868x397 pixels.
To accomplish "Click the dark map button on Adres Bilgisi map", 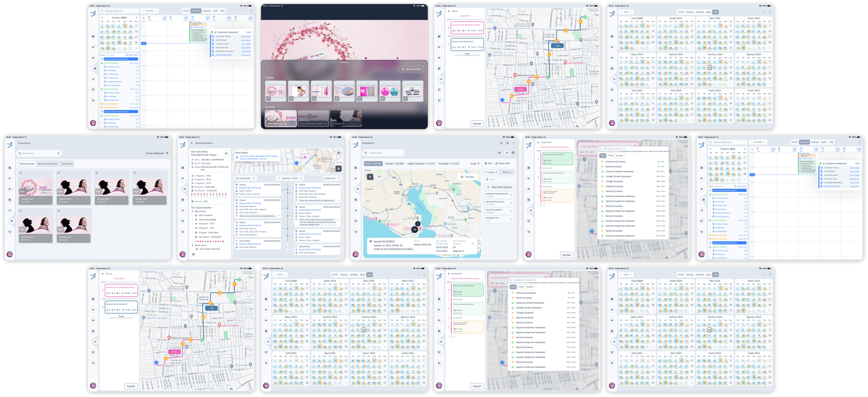I will [338, 168].
